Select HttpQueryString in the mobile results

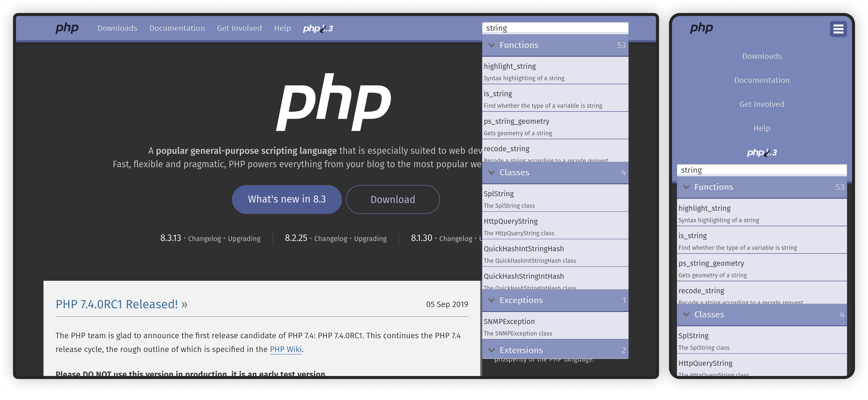761,365
